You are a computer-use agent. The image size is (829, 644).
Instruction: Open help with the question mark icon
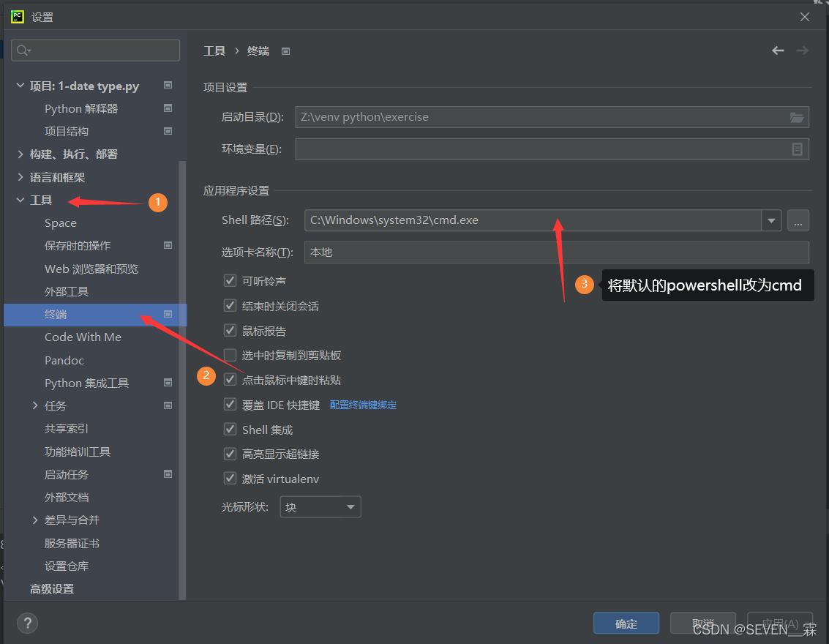pyautogui.click(x=28, y=623)
